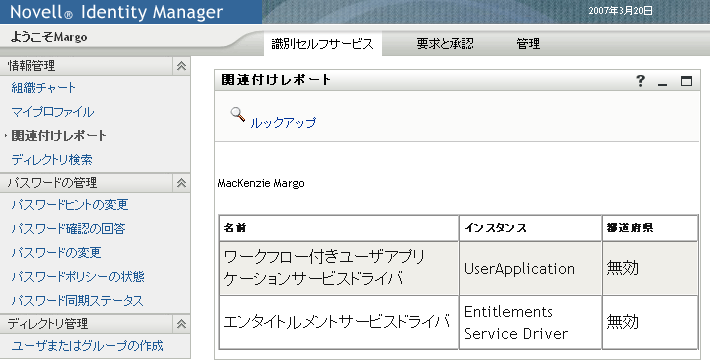Click the magnifying glass lookup icon
This screenshot has width=710, height=360.
[238, 115]
